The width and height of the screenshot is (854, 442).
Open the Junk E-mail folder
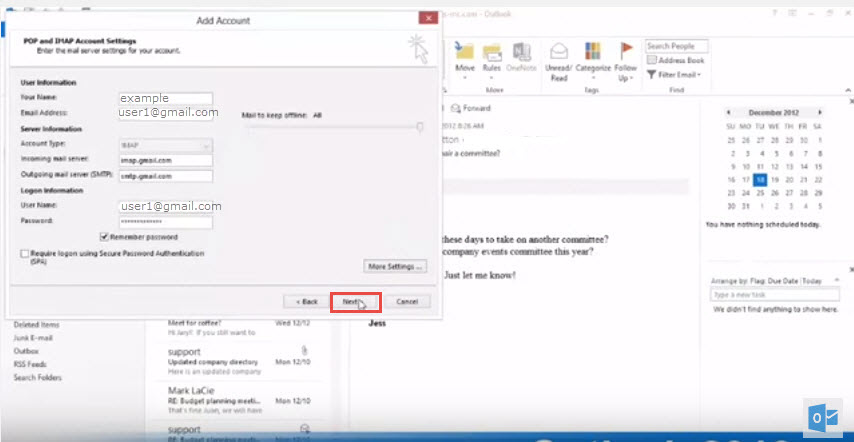33,338
